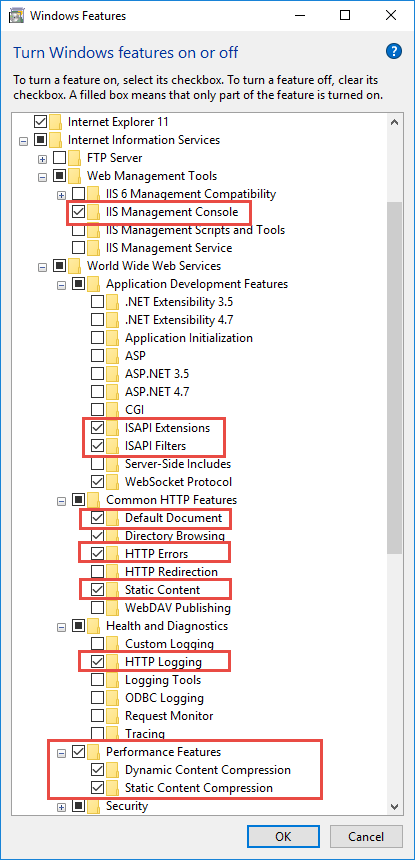
Task: Click the Tracing folder icon
Action: tap(113, 733)
